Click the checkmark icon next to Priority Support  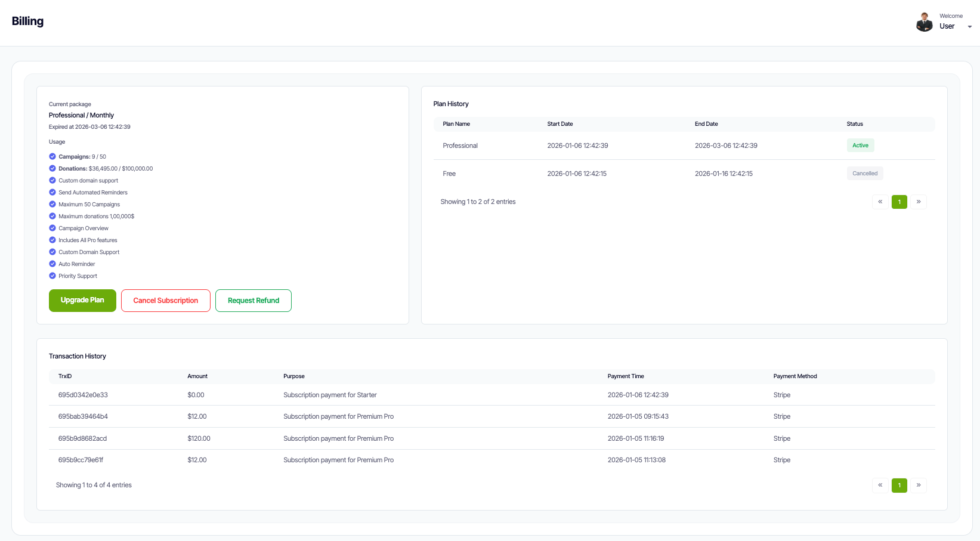[x=52, y=276]
